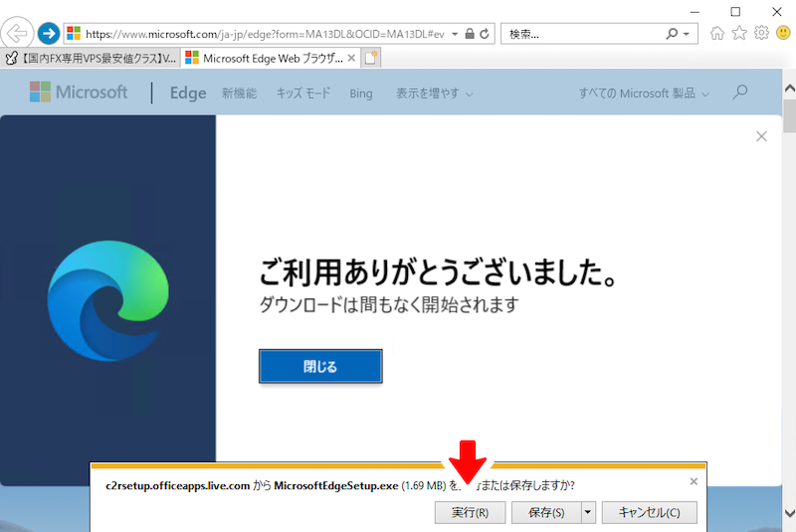Click the c2rsetup.officeapps.live.com source text

point(178,485)
